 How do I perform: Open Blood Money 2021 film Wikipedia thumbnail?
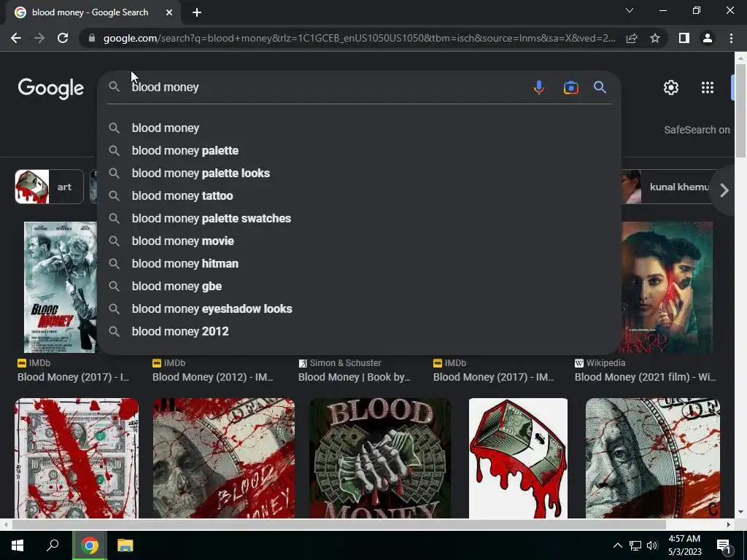tap(667, 287)
